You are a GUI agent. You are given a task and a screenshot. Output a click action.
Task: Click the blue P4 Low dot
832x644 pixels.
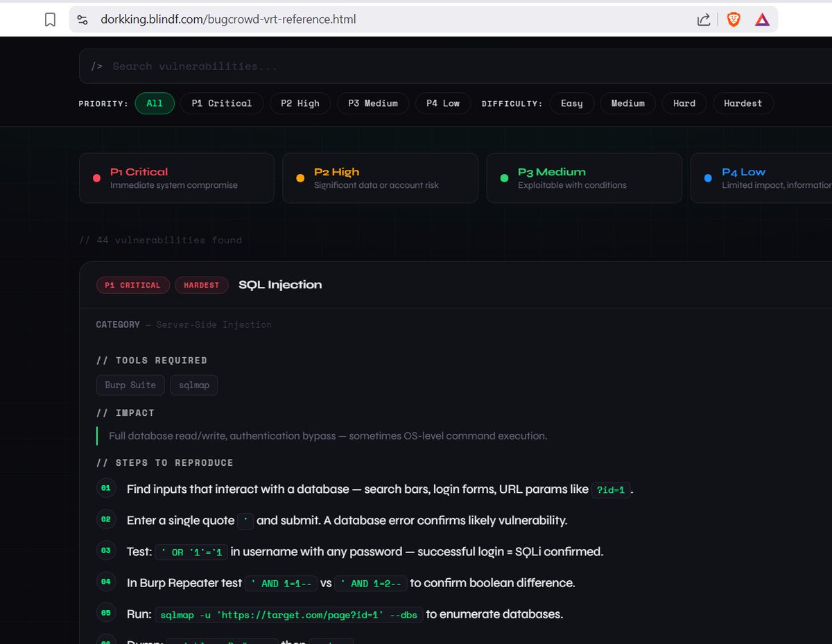click(708, 178)
